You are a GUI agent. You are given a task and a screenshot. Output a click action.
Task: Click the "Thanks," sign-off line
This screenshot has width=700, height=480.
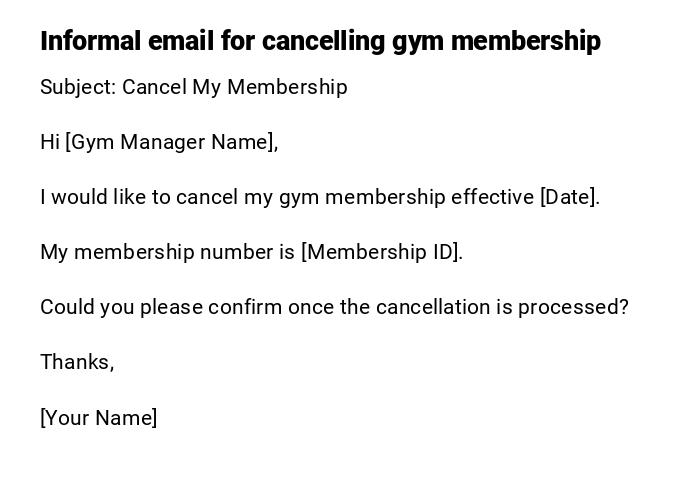[x=77, y=362]
